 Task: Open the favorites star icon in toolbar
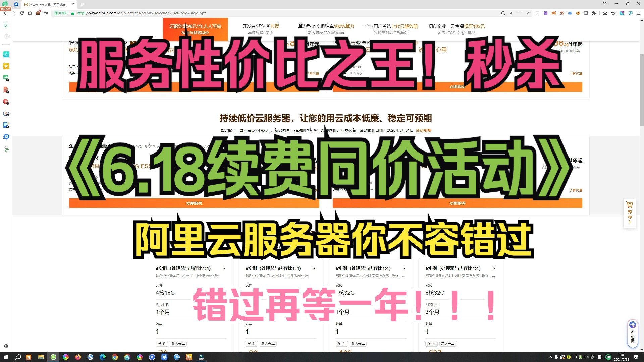coord(46,13)
